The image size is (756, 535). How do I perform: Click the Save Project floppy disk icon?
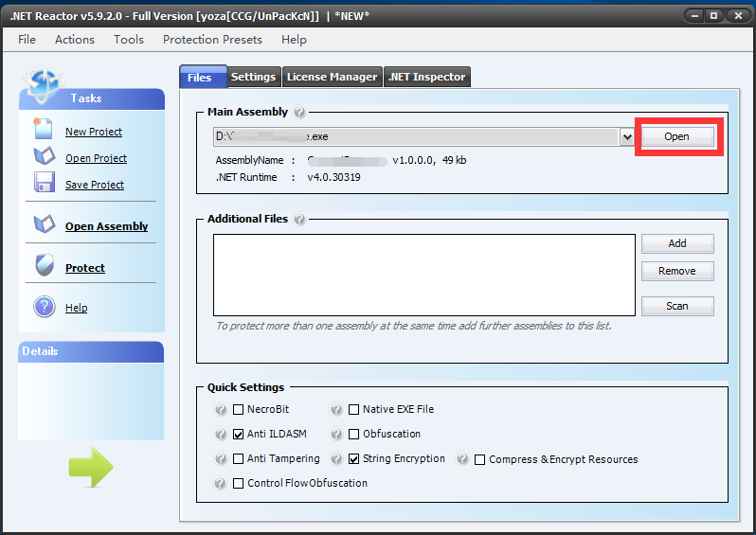(45, 182)
